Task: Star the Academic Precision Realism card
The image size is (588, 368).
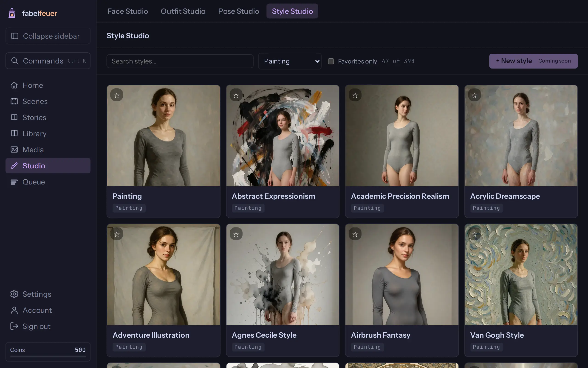Action: coord(355,95)
